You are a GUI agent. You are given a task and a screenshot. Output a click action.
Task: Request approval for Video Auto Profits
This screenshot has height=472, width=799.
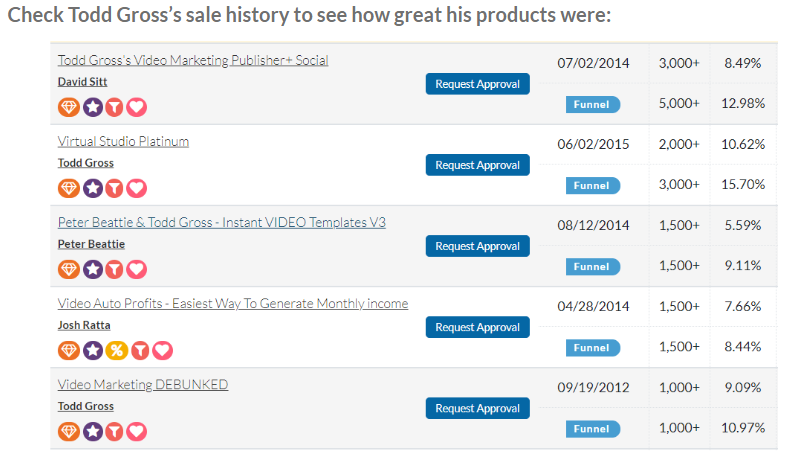(x=477, y=327)
